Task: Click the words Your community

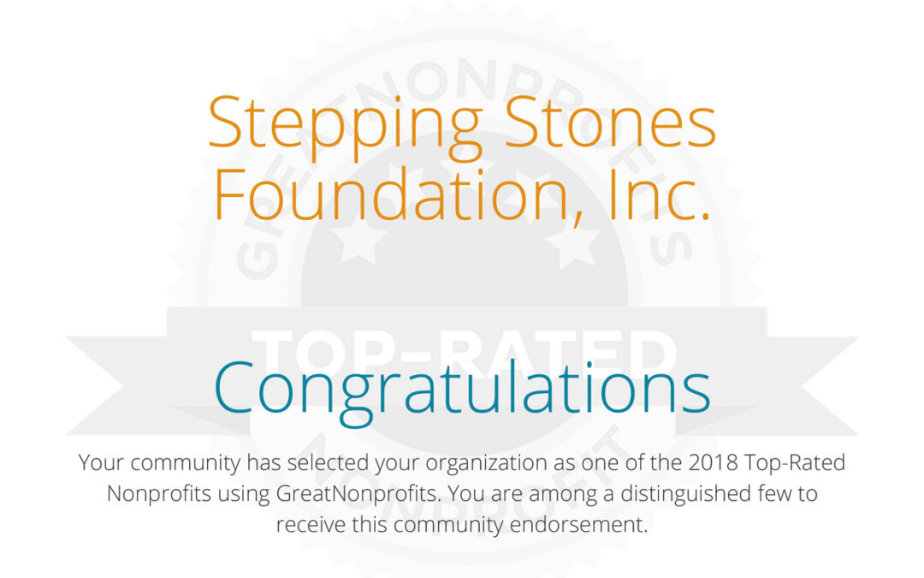Action: coord(159,463)
